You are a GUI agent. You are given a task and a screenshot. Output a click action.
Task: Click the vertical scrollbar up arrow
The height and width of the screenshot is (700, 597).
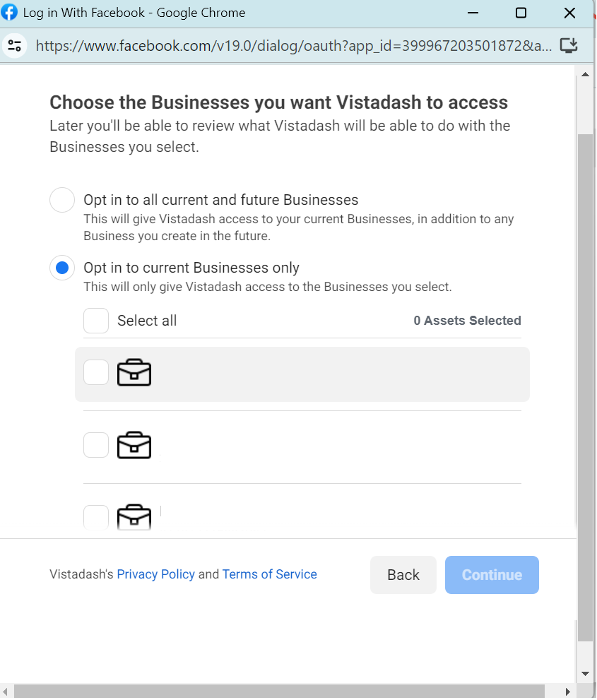point(586,75)
